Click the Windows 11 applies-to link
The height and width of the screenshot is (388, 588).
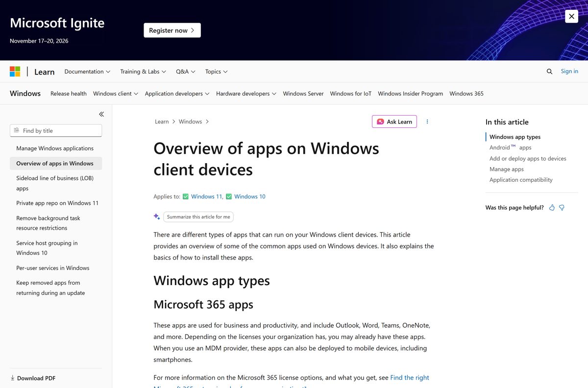(206, 196)
